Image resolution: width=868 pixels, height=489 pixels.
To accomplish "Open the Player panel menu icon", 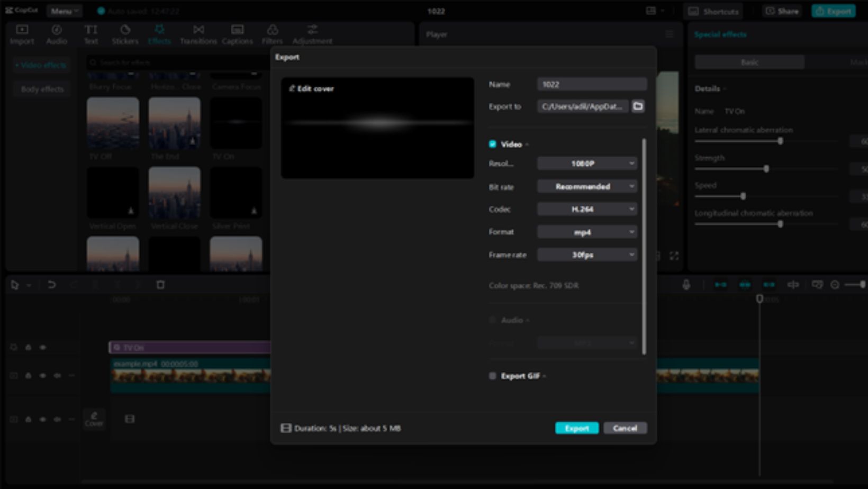I will tap(670, 34).
